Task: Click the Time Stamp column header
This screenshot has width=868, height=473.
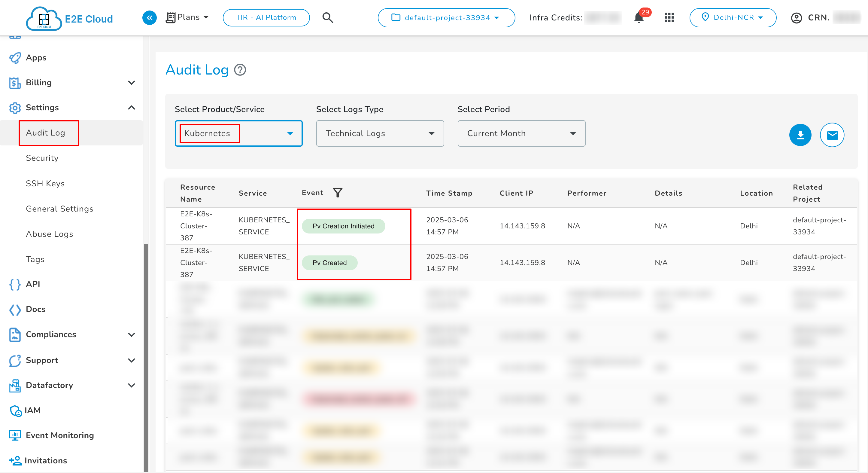Action: [x=449, y=193]
